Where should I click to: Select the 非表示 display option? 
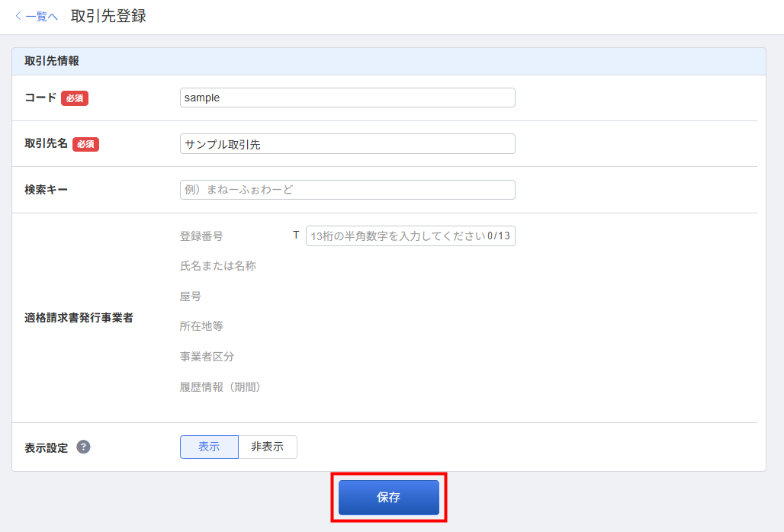point(267,447)
